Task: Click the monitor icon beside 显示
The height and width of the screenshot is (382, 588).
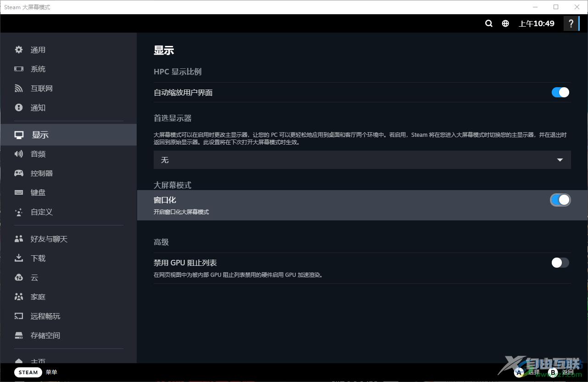Action: pos(19,135)
